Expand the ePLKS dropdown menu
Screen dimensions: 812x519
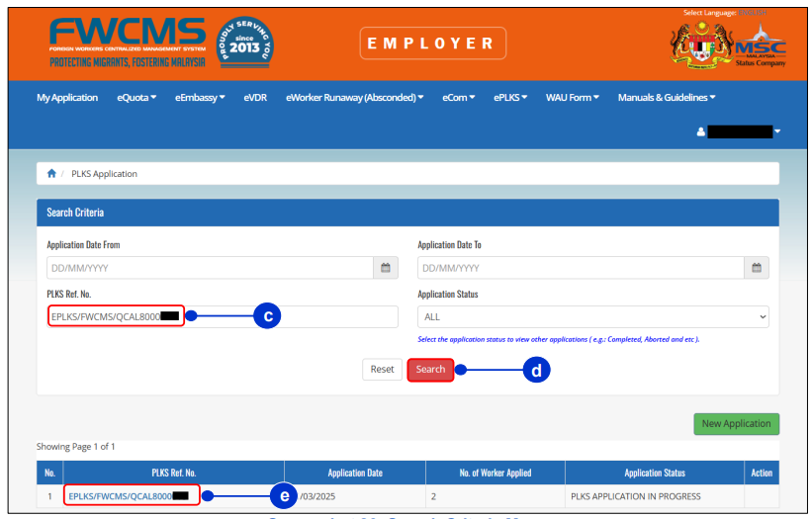(x=510, y=97)
